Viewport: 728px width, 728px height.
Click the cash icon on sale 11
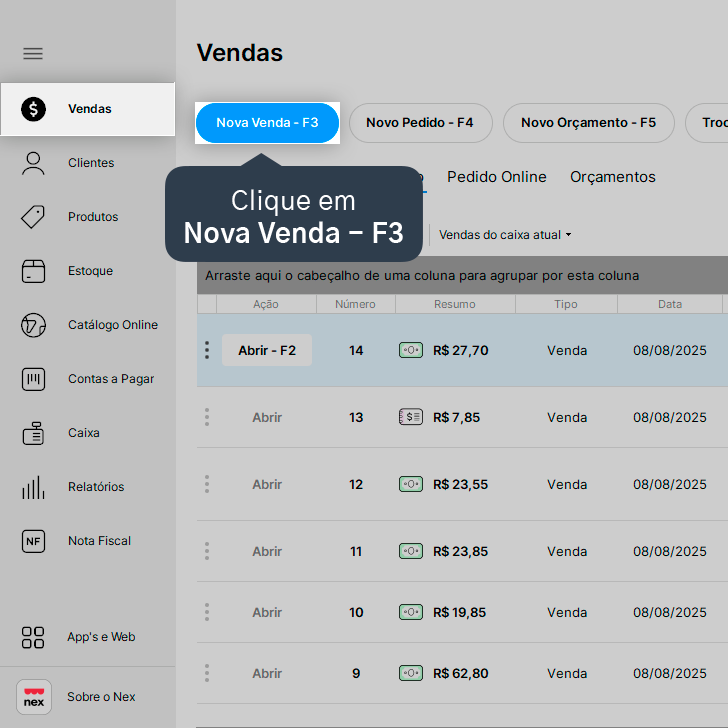pos(411,551)
